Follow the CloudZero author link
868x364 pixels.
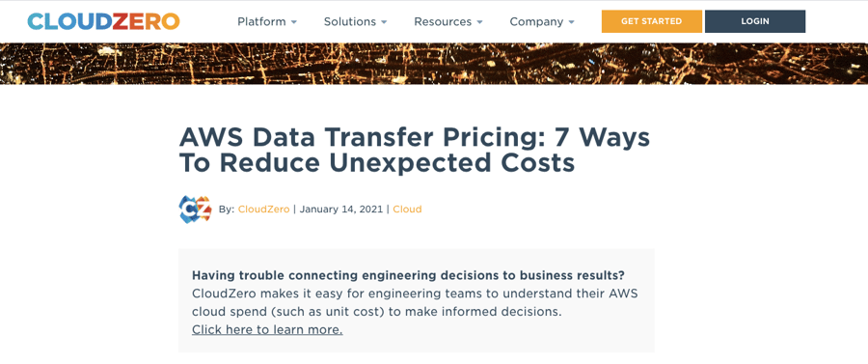tap(263, 210)
